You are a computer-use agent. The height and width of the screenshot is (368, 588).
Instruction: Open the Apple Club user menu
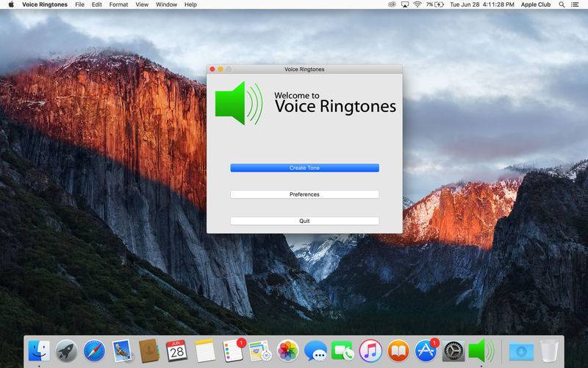[536, 4]
